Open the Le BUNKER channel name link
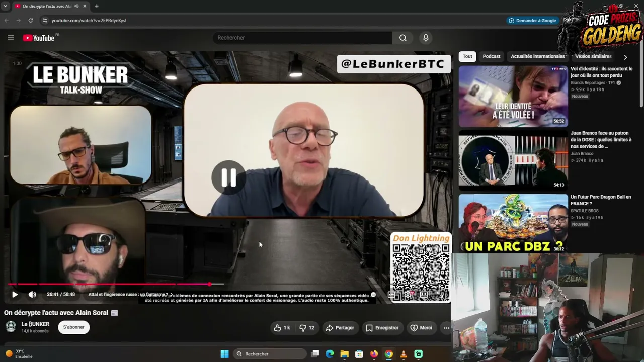The width and height of the screenshot is (644, 362). click(x=35, y=324)
